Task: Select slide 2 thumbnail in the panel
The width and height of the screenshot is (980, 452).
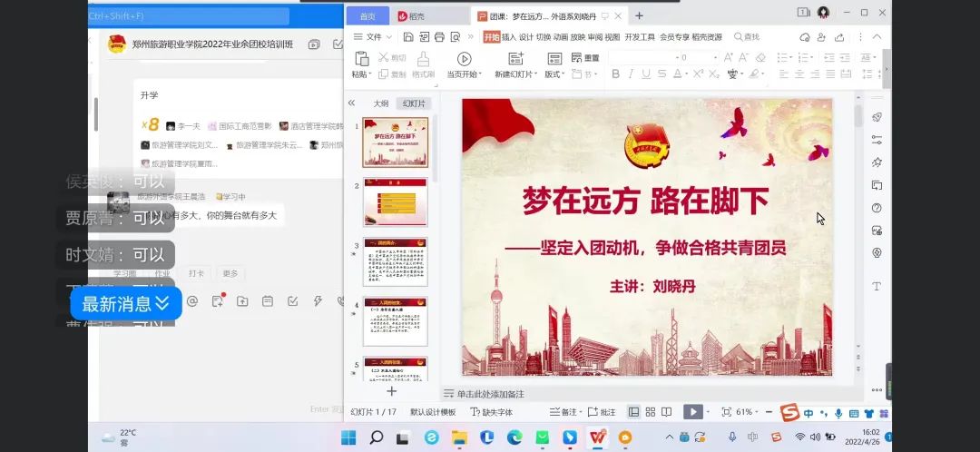Action: [395, 201]
